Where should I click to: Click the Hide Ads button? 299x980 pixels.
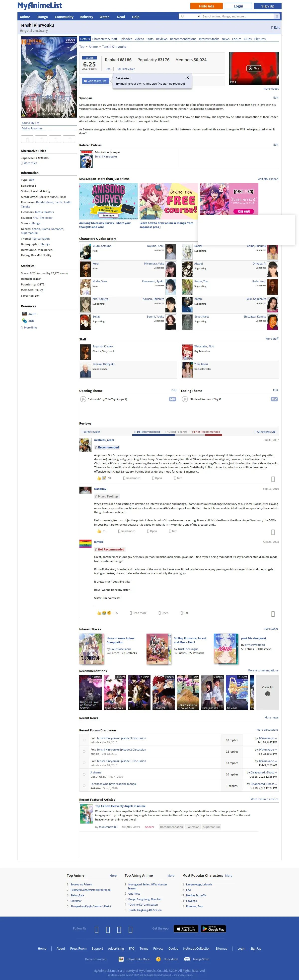click(x=206, y=6)
